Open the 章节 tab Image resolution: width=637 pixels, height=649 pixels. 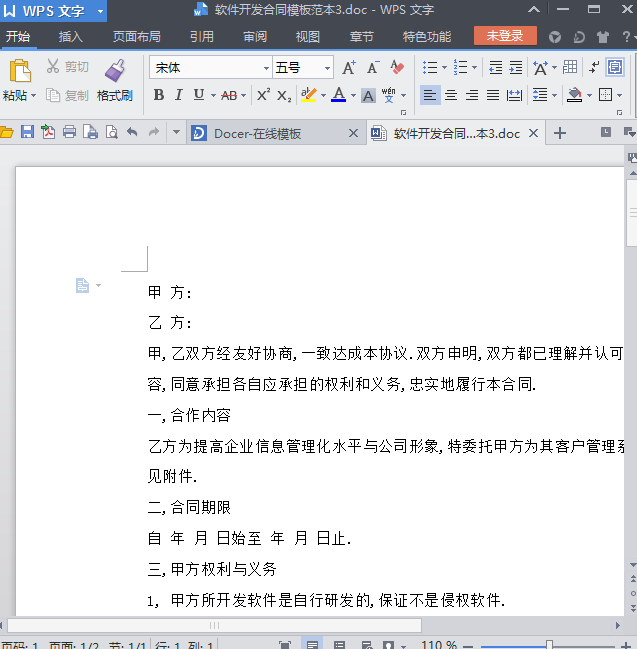click(361, 37)
